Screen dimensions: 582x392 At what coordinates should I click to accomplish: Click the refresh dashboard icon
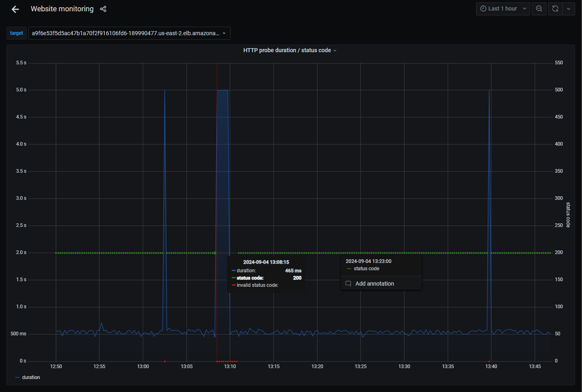tap(554, 8)
